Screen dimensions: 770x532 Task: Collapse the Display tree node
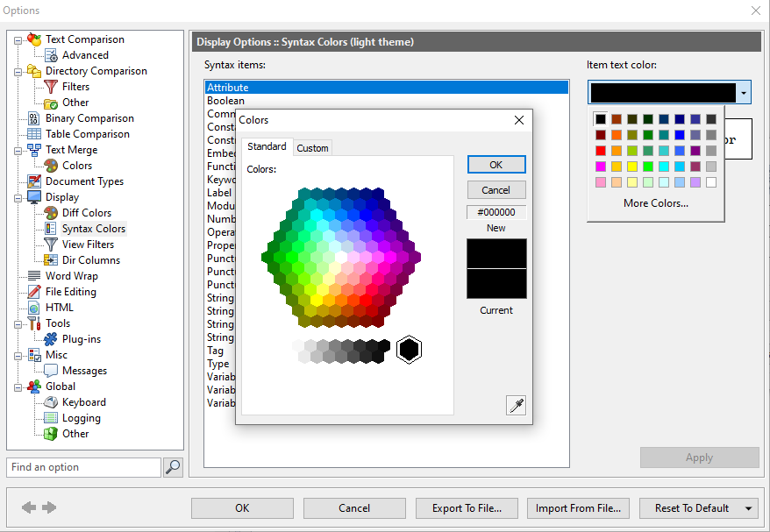(x=18, y=198)
